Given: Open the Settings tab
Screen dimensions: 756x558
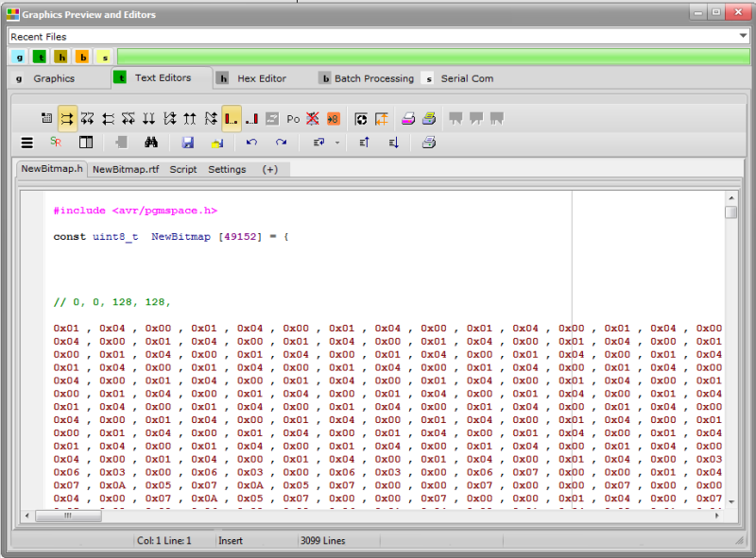Looking at the screenshot, I should tap(227, 169).
